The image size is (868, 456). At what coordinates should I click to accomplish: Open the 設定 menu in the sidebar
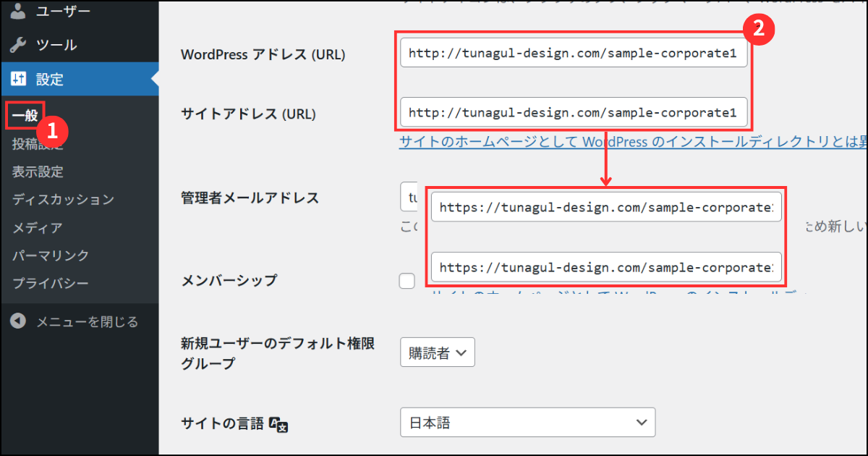pos(80,79)
